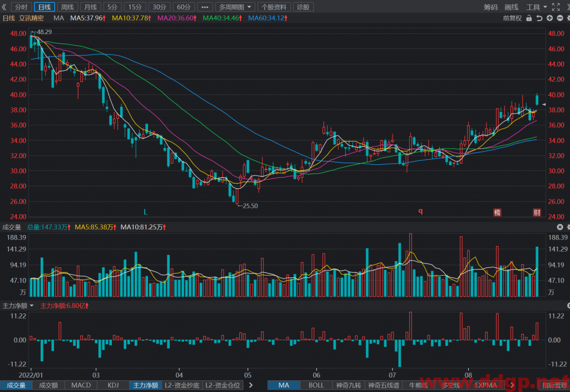Select L2-资金仓位 indicator tab
The image size is (570, 392).
point(223,385)
